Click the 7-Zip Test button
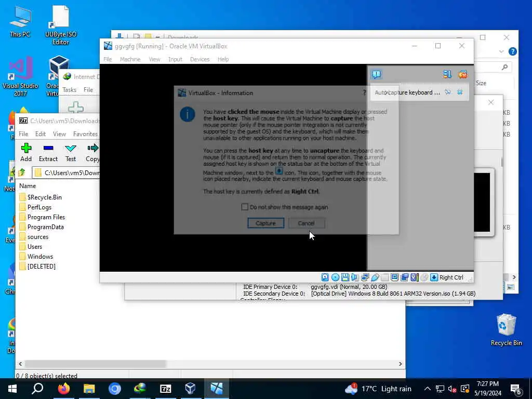Viewport: 532px width, 399px height. [x=71, y=152]
